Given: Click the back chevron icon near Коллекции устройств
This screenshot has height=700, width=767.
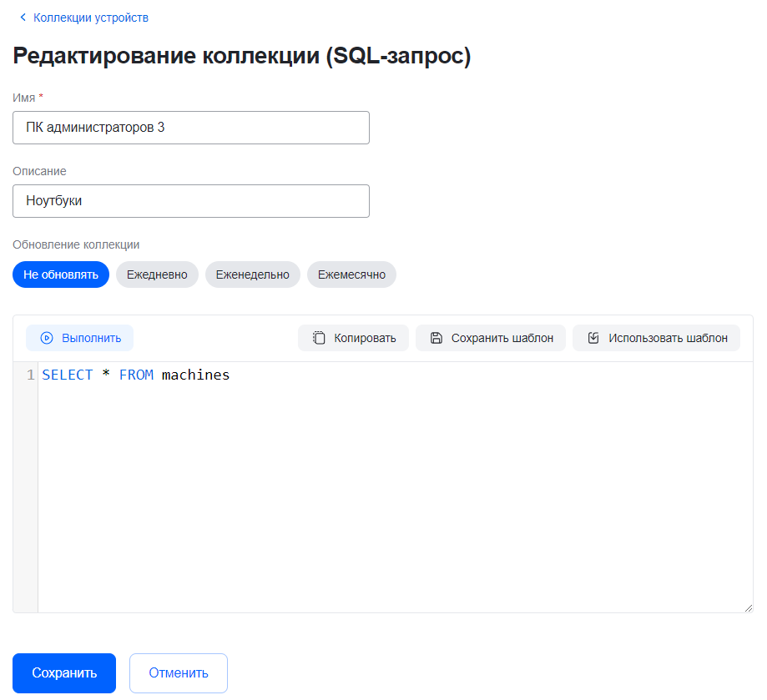Looking at the screenshot, I should tap(23, 18).
